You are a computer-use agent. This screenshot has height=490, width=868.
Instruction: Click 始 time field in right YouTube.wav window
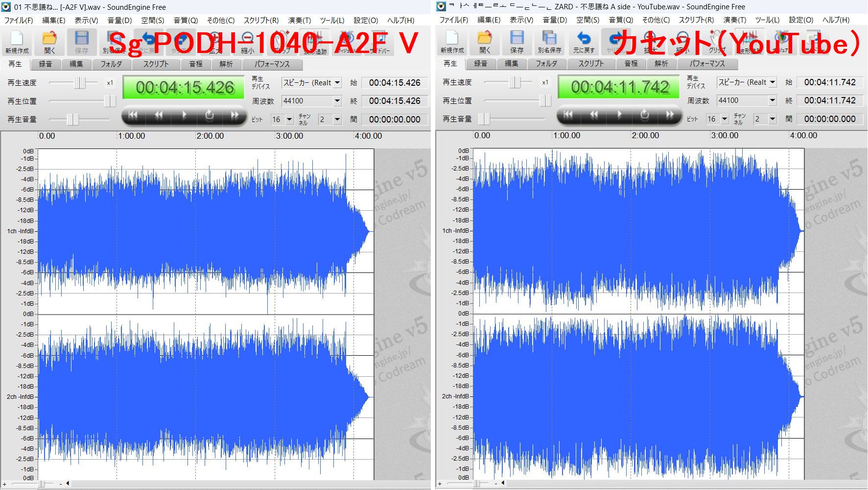[x=830, y=82]
